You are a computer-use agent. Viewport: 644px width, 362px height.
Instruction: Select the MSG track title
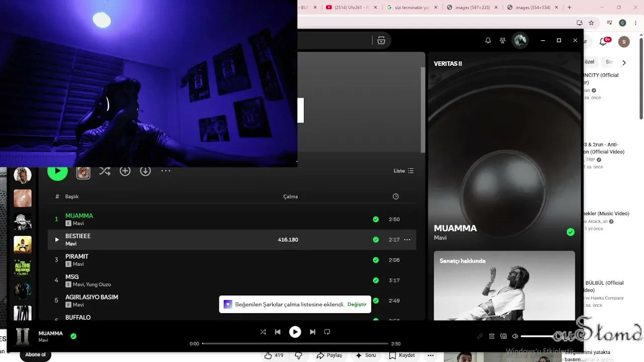(72, 277)
